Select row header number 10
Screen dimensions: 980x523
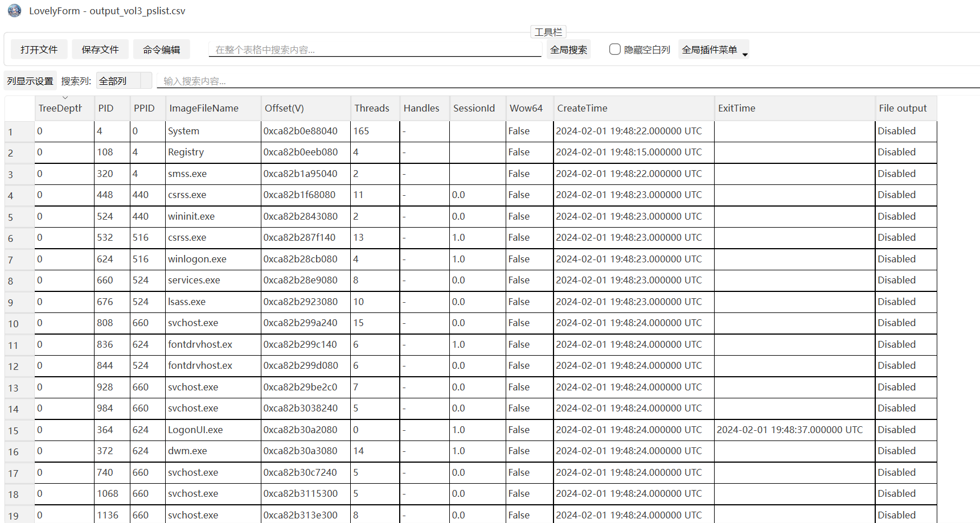tap(19, 324)
